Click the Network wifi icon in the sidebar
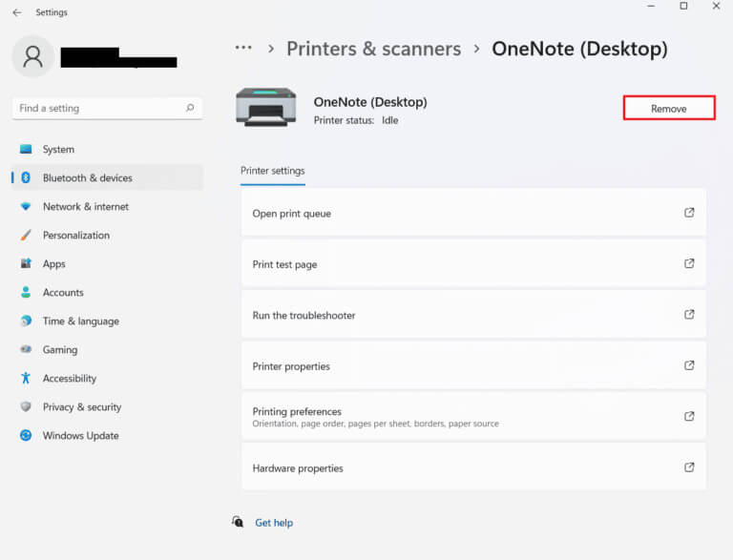 click(26, 206)
